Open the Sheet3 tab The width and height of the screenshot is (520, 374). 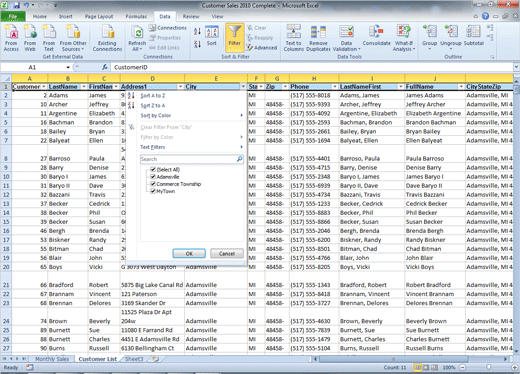[134, 359]
